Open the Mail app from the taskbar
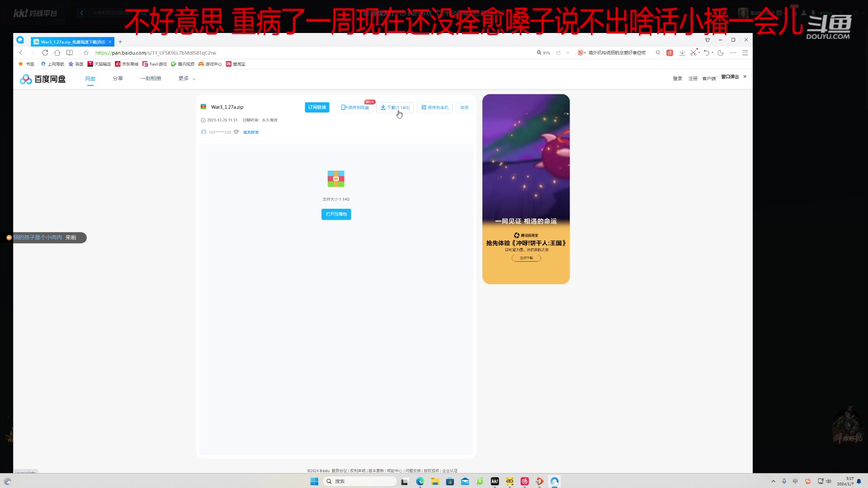Screen dimensions: 868x488 [x=465, y=481]
